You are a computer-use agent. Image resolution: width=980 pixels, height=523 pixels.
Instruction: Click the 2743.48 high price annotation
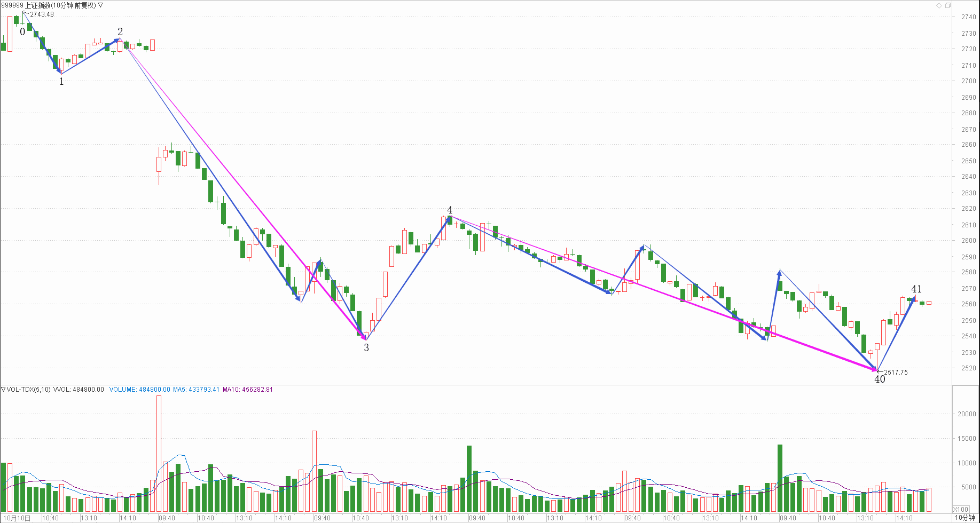click(42, 14)
